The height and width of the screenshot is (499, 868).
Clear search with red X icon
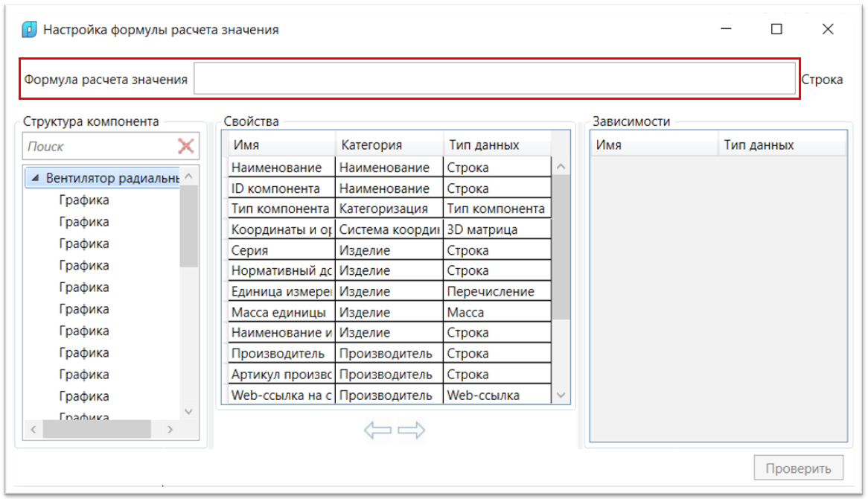tap(185, 146)
